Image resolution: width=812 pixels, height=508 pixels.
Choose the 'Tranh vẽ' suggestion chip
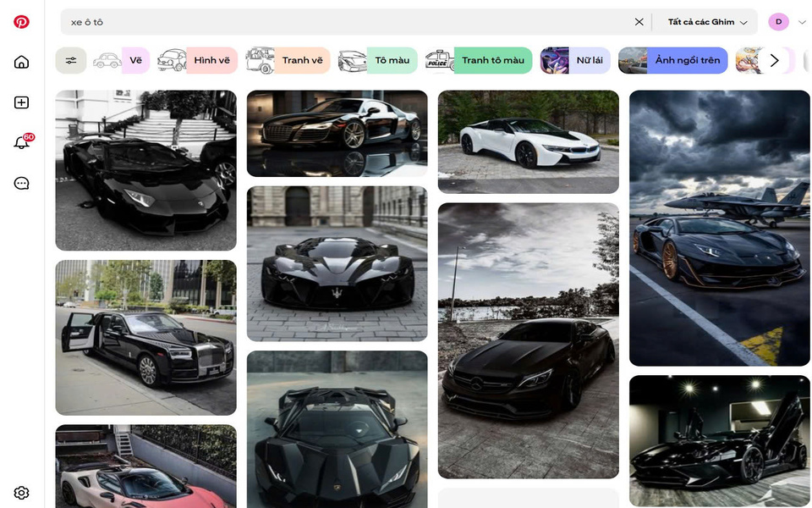(x=288, y=60)
